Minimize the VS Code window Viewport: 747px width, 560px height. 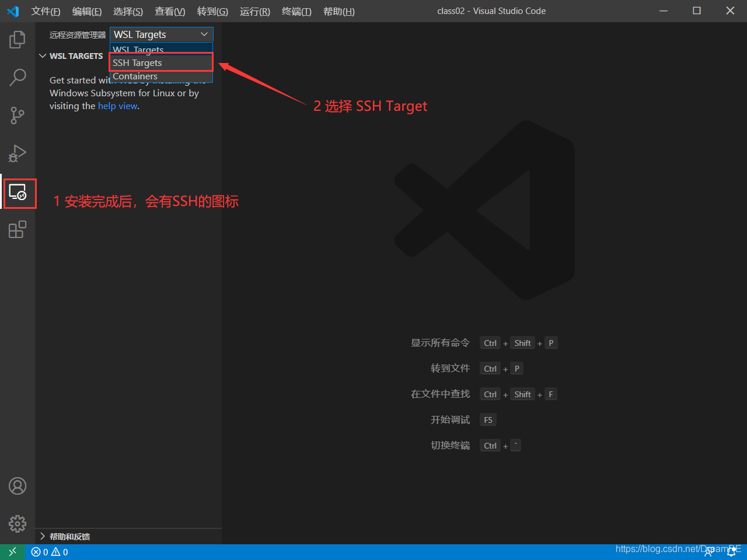tap(664, 11)
